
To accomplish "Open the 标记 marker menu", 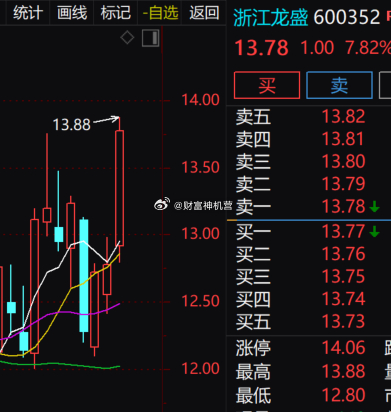I will 116,13.
